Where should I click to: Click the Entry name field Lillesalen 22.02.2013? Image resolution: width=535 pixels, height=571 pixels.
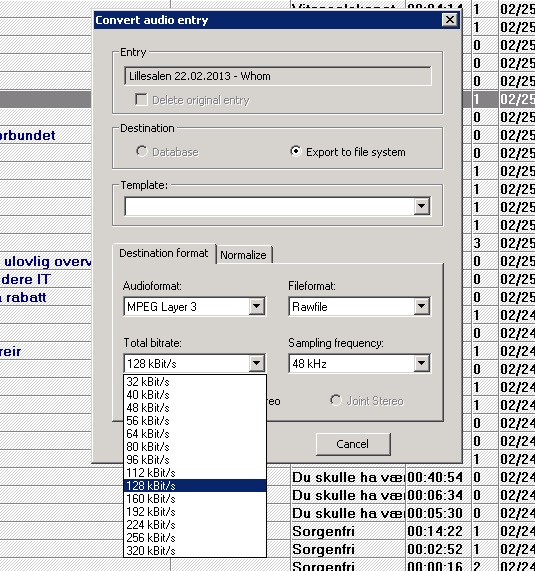click(278, 76)
